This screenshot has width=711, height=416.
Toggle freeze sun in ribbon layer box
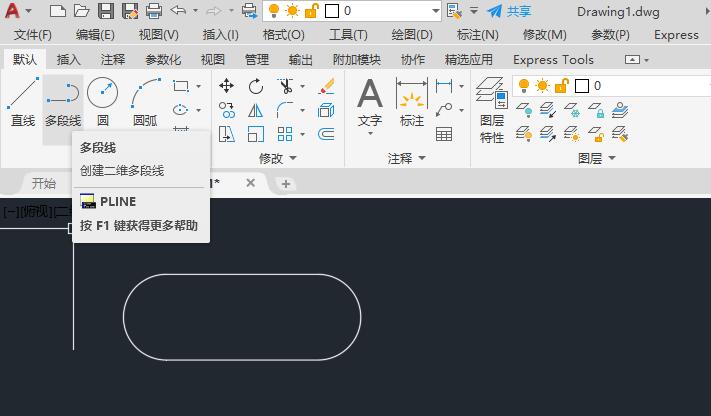(542, 85)
